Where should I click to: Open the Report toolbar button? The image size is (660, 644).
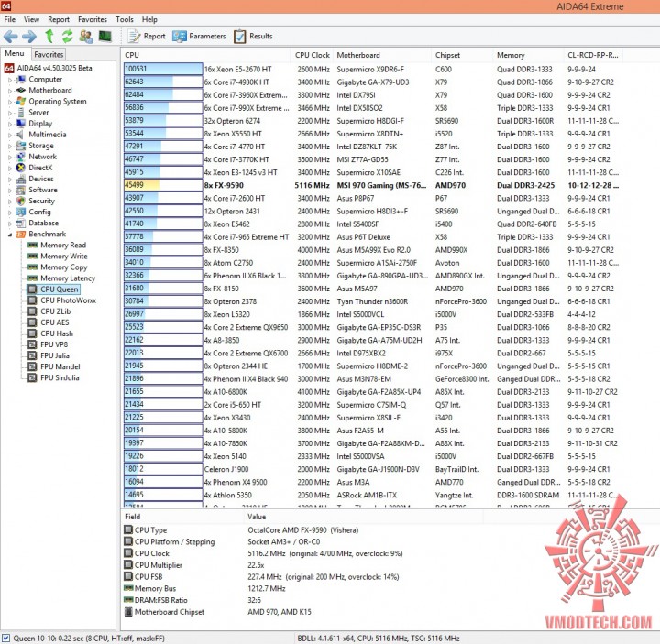[147, 37]
